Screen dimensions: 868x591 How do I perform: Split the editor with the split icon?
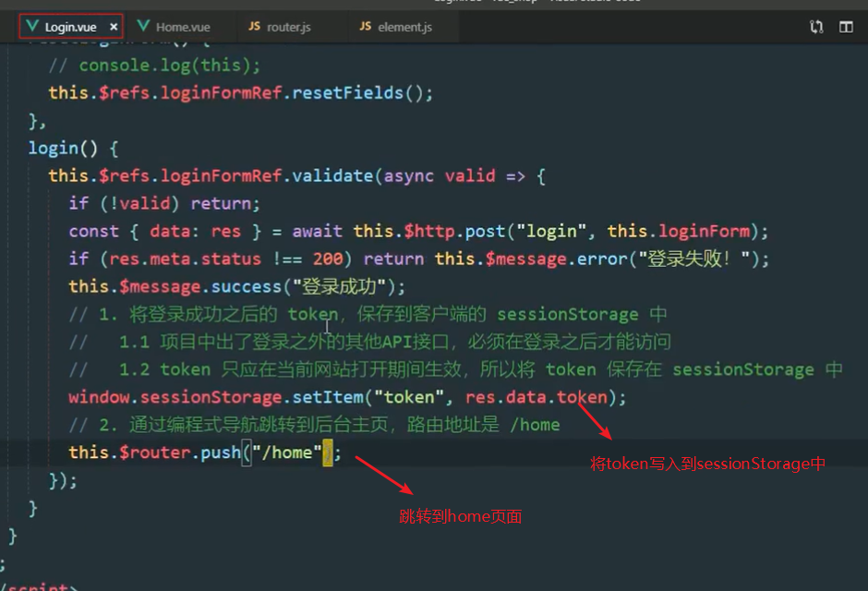846,27
